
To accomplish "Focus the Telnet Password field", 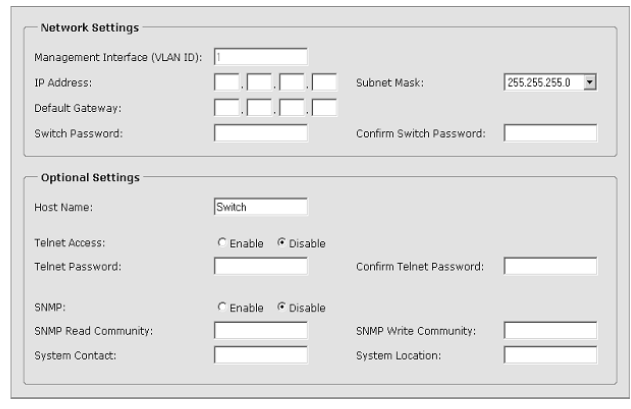I will [260, 266].
